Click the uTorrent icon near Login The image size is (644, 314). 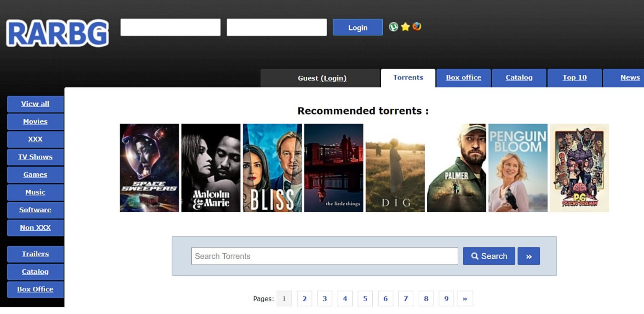click(393, 27)
